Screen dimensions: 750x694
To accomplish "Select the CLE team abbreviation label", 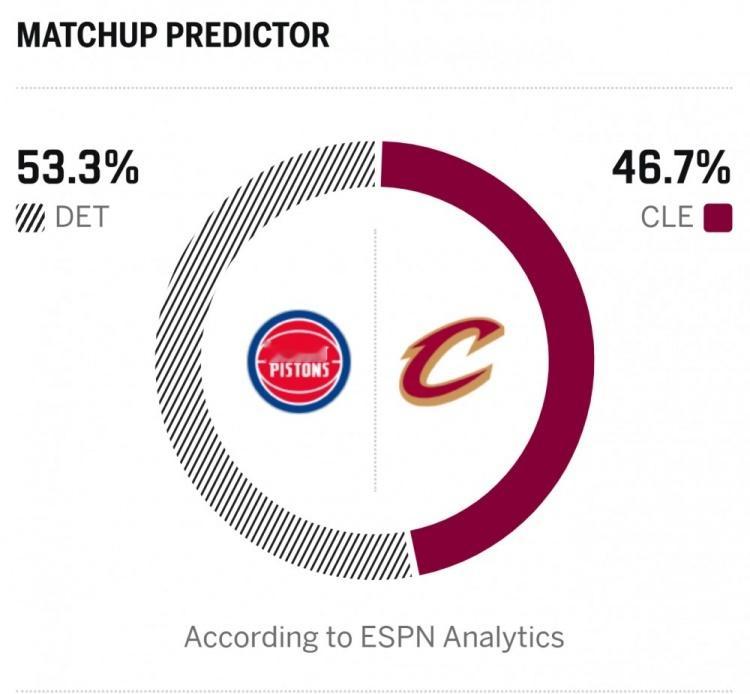I will click(667, 217).
